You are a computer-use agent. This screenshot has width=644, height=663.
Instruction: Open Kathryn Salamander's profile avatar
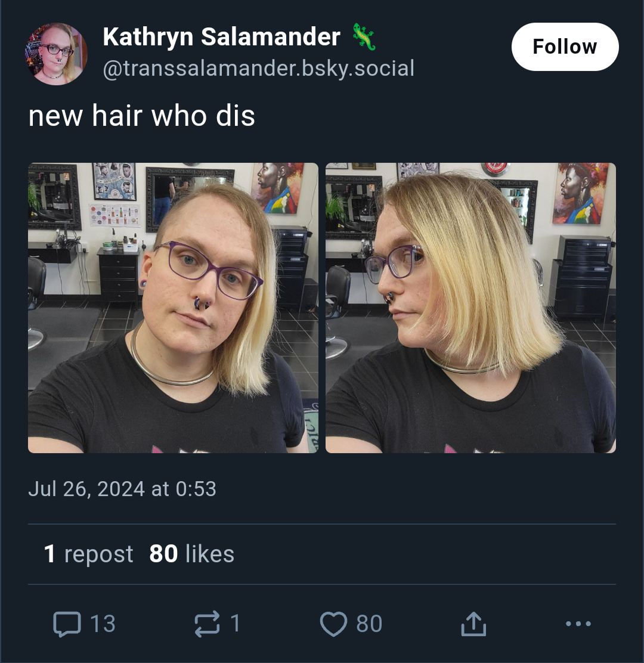click(56, 54)
